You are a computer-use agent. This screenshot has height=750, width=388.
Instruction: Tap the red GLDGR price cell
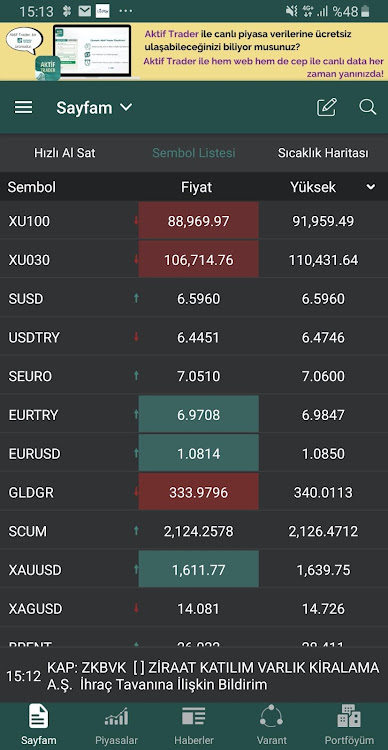(199, 492)
